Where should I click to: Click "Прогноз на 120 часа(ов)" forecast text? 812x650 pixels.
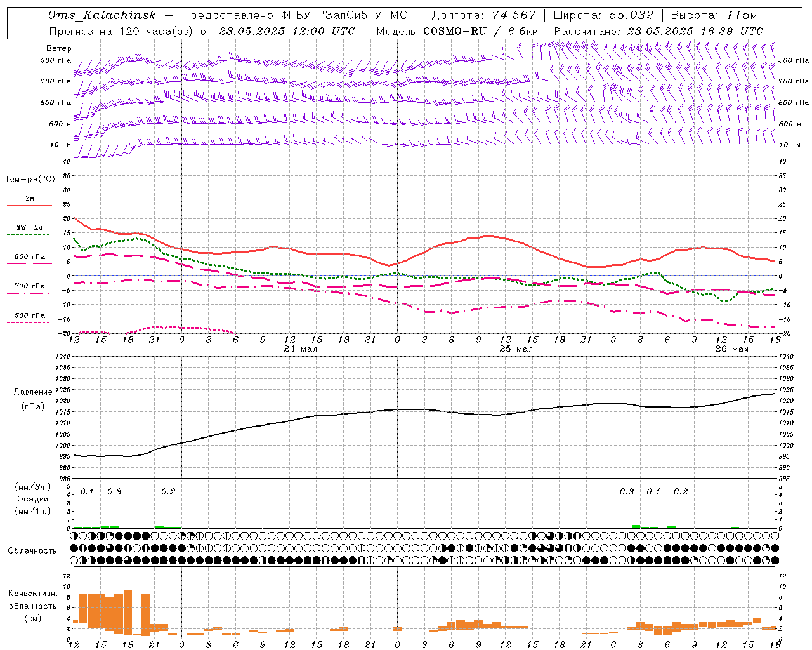(122, 31)
